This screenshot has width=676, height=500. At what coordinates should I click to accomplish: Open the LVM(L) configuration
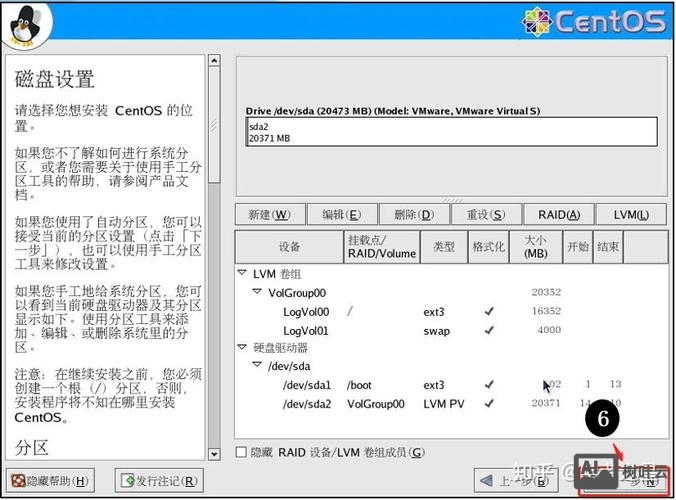coord(631,214)
